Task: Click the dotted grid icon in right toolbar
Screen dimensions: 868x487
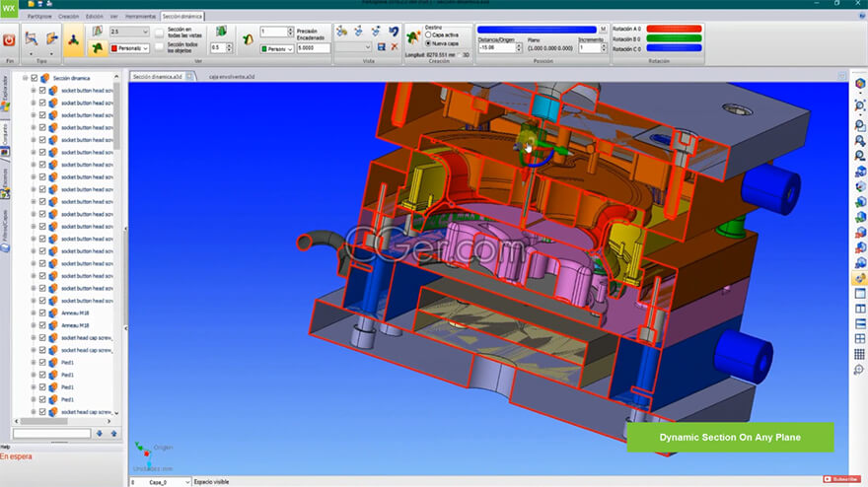Action: [860, 354]
